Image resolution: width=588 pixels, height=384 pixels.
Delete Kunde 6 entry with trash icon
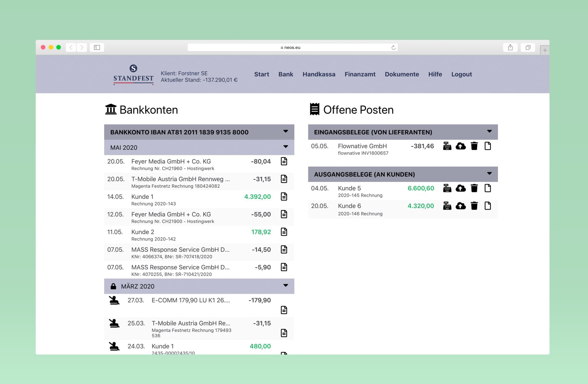[474, 206]
